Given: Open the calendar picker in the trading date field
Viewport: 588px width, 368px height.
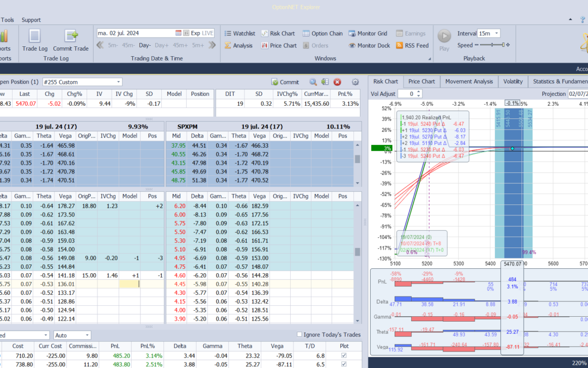Looking at the screenshot, I should point(179,33).
